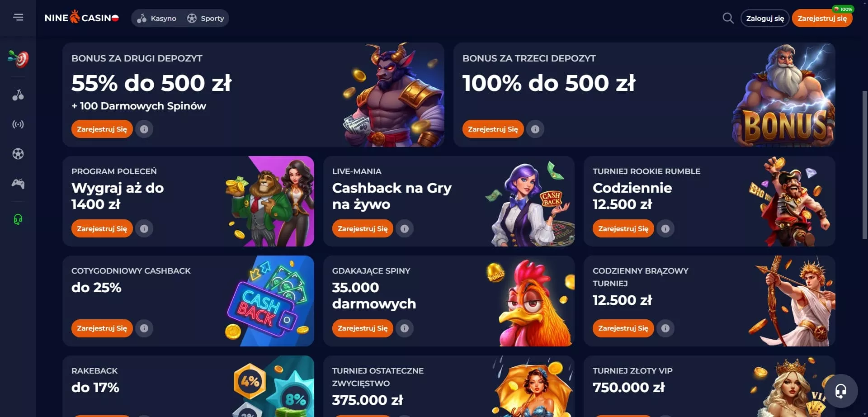
Task: Show info for Live-Mania cashback offer
Action: (405, 229)
